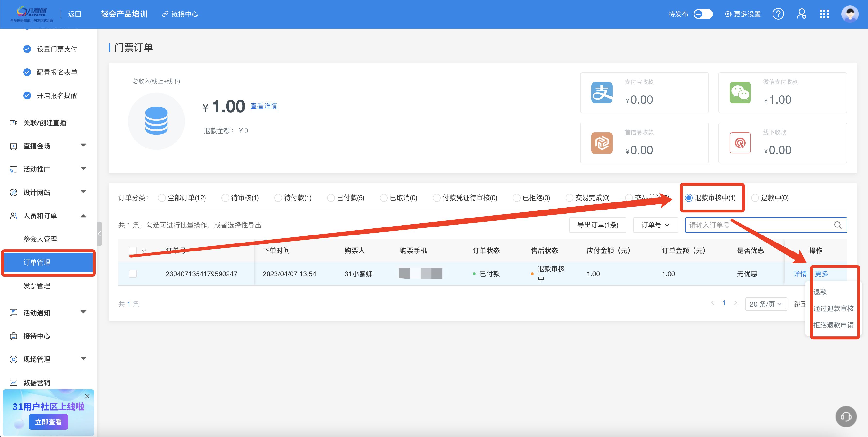Close the 31用户社区 promo banner
This screenshot has width=868, height=437.
[x=87, y=396]
